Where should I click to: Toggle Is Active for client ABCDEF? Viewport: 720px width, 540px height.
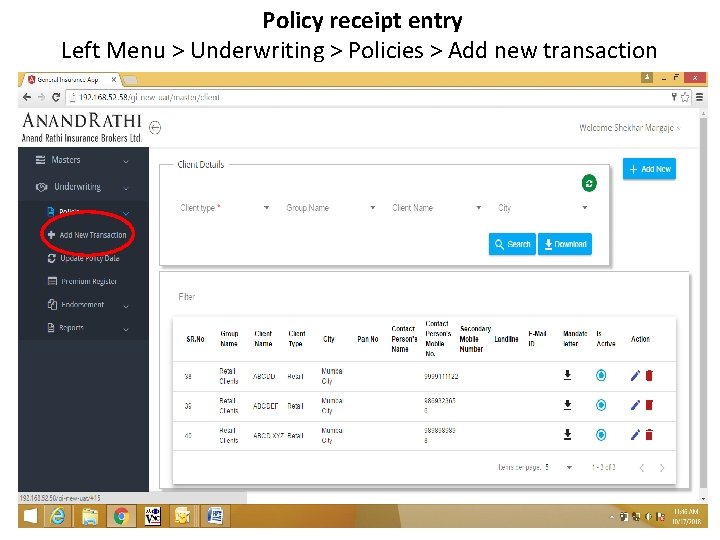click(601, 405)
